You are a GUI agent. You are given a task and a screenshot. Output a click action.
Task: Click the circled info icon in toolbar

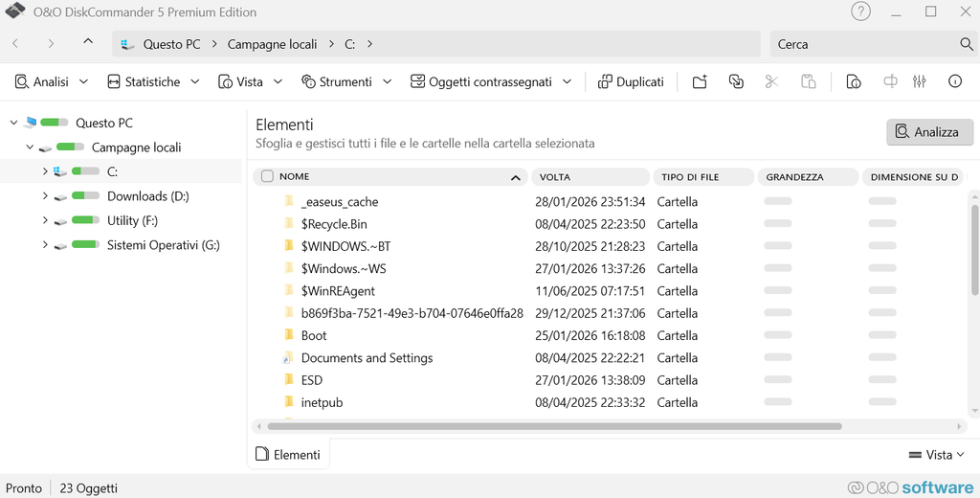955,81
